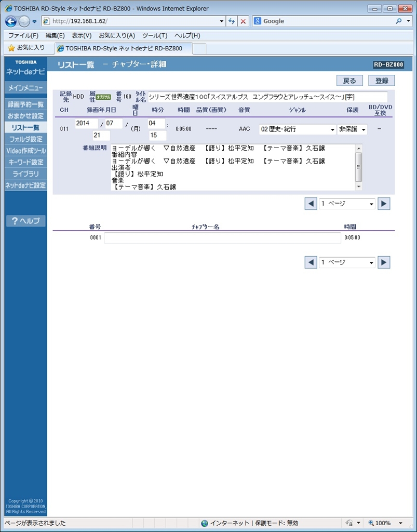
Task: Click the Internet Explorer title bar icon
Action: [x=8, y=8]
